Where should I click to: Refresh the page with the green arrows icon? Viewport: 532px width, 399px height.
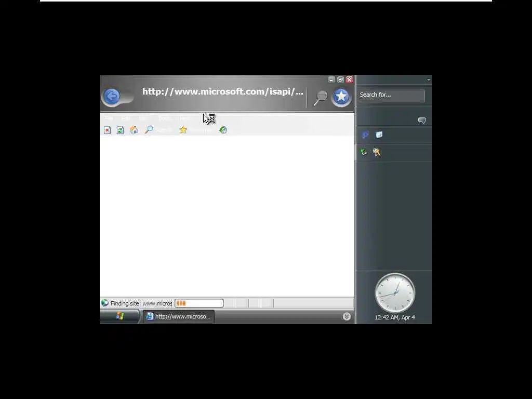tap(120, 130)
